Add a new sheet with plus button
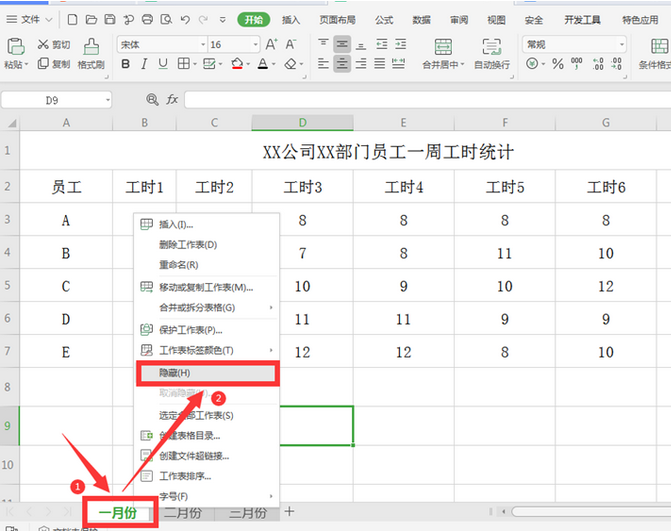 click(289, 511)
